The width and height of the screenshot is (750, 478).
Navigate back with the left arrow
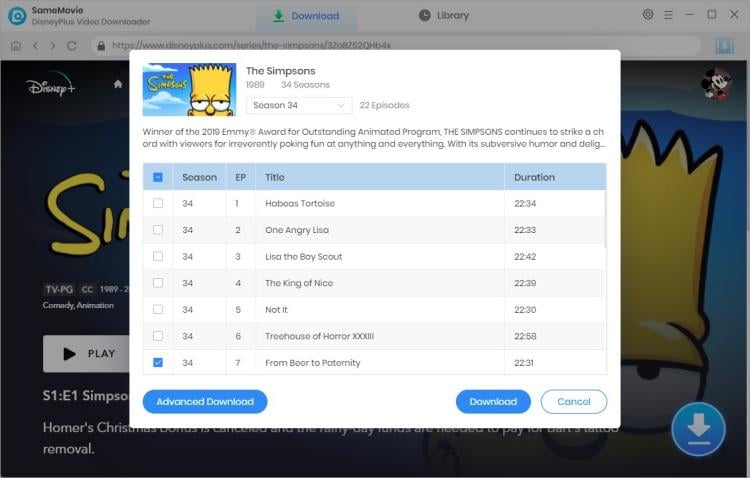click(x=35, y=46)
